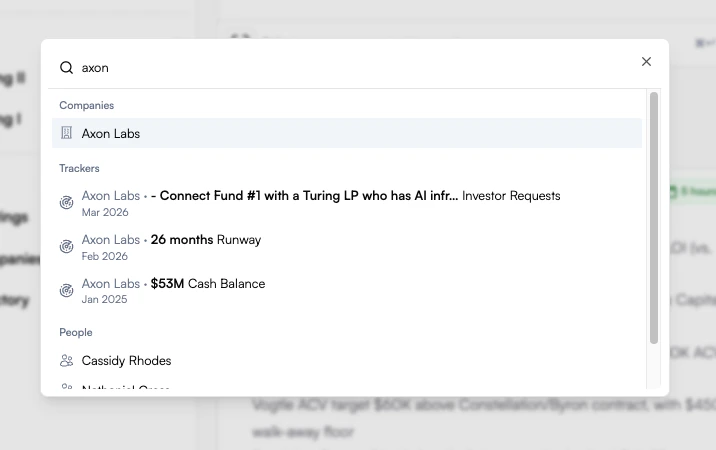Open the 26 months Runway tracker
This screenshot has width=716, height=450.
(x=347, y=247)
